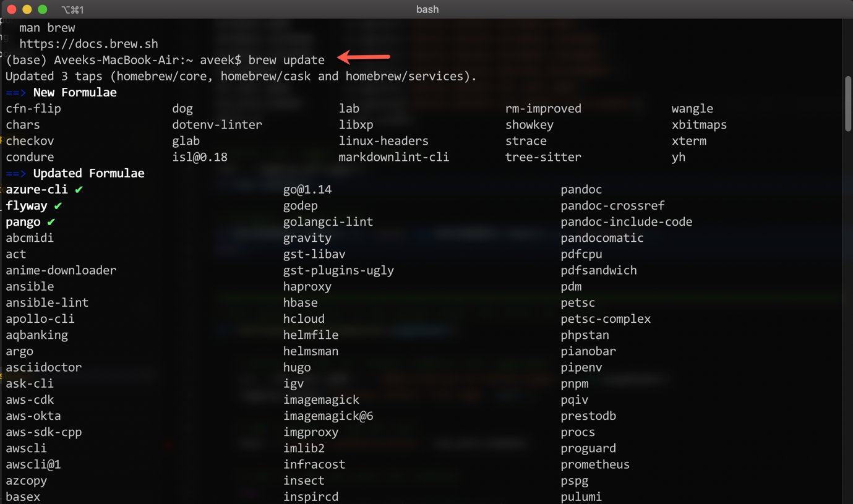Click the green zoom button of the terminal
This screenshot has width=853, height=504.
coord(42,9)
